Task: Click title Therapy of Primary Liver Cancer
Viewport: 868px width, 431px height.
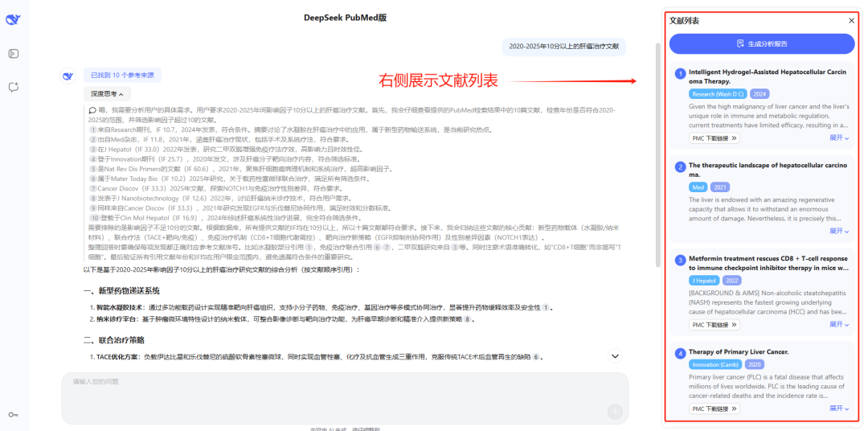Action: pos(739,351)
